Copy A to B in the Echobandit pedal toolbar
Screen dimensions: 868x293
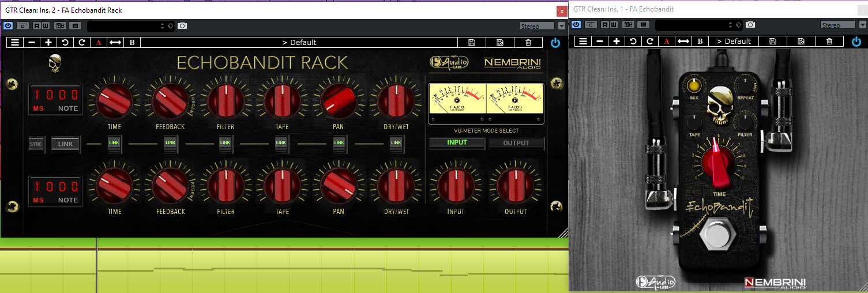click(683, 41)
